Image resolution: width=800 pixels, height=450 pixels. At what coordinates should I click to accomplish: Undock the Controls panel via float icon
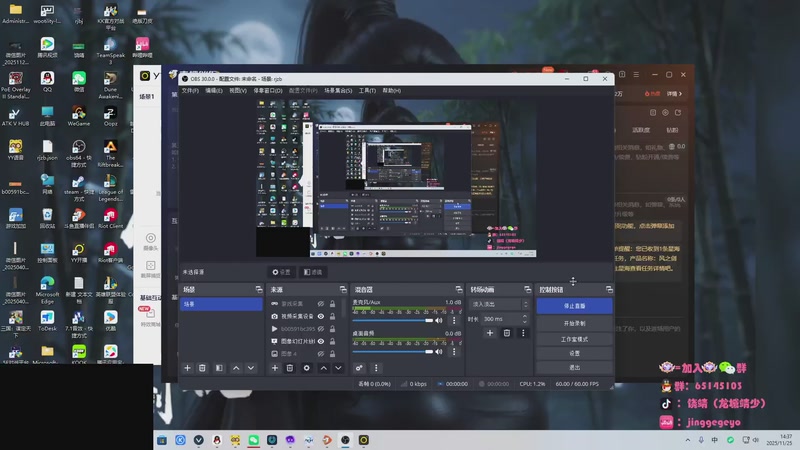click(609, 289)
